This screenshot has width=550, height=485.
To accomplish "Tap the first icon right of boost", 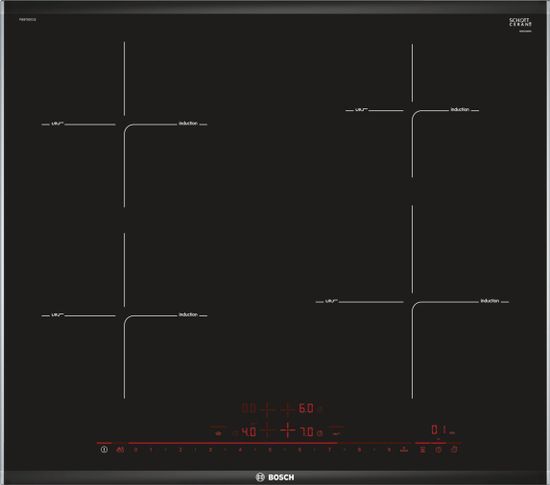I will (423, 450).
